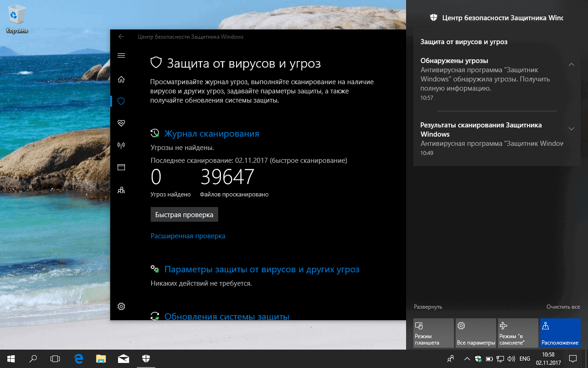Viewport: 588px width, 368px height.
Task: Disable the Расположение quick action
Action: (x=560, y=333)
